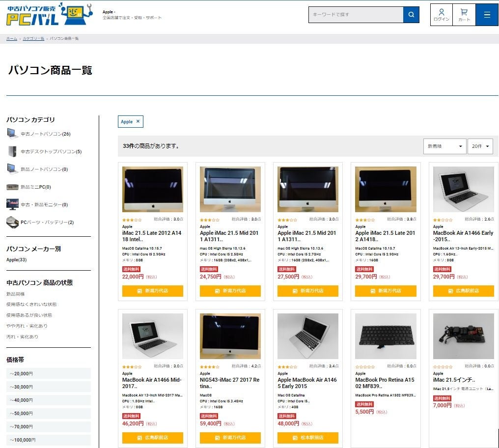Image resolution: width=499 pixels, height=448 pixels.
Task: Open Apple MacBook Air A1465 Early 2015 title
Action: (307, 383)
